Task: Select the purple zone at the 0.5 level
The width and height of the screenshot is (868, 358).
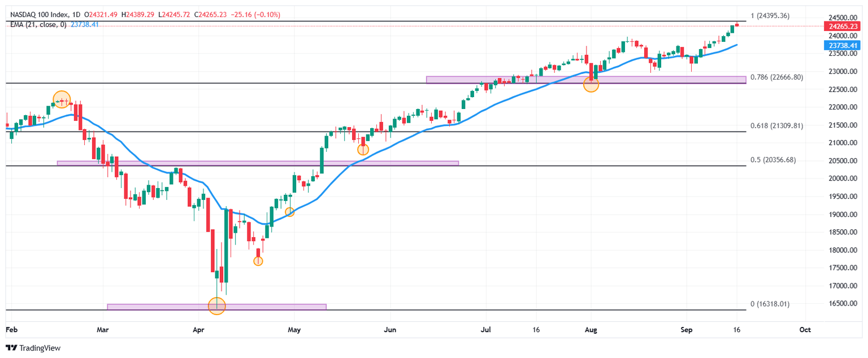Action: click(x=258, y=163)
